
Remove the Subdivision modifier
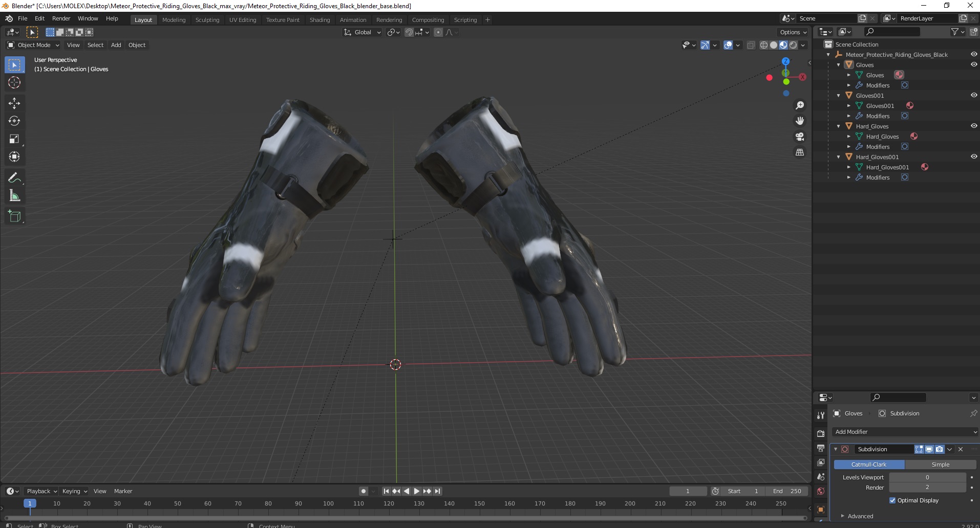pos(961,449)
